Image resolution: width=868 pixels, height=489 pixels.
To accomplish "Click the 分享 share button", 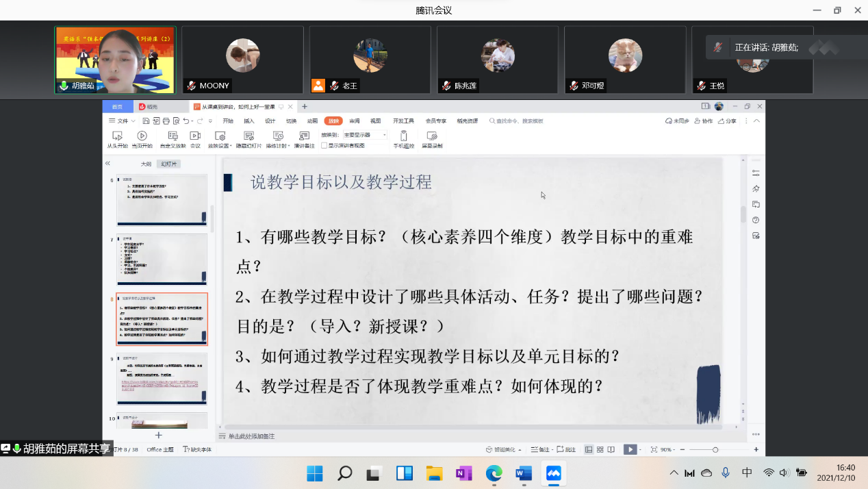I will (x=727, y=121).
